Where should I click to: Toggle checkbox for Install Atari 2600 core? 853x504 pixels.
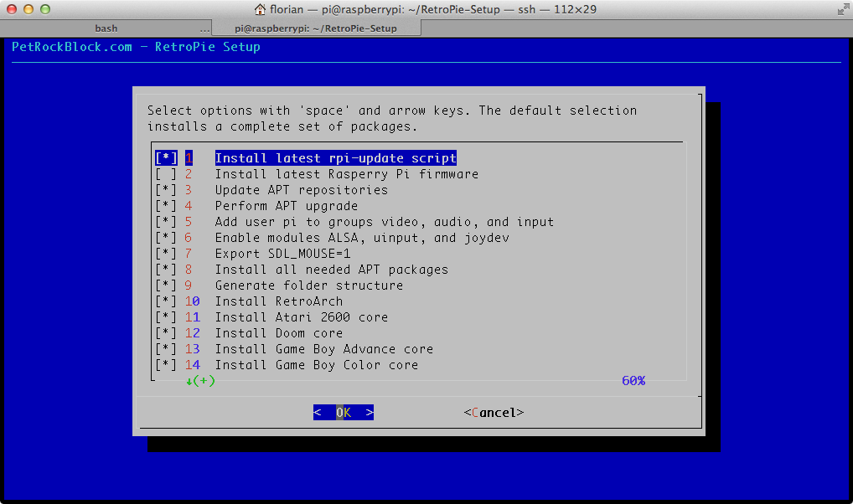click(x=166, y=317)
